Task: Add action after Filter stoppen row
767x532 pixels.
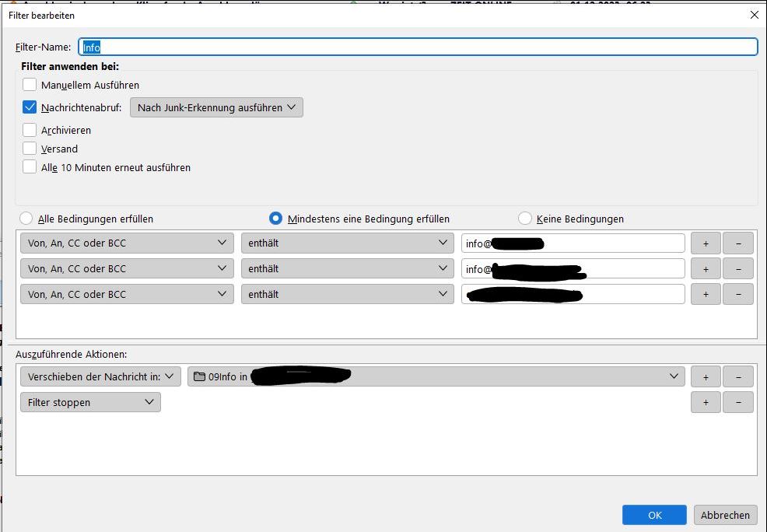Action: click(x=706, y=402)
